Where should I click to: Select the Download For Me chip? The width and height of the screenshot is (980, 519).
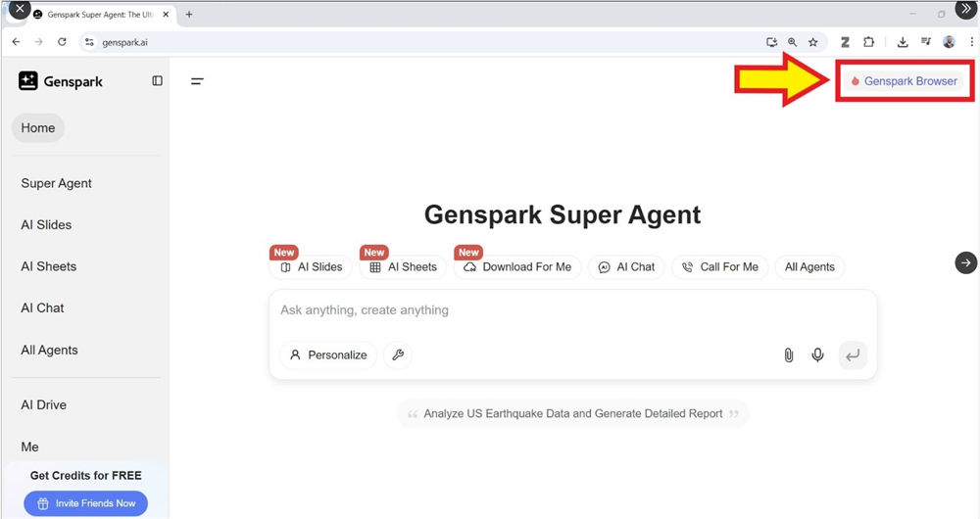[x=517, y=266]
